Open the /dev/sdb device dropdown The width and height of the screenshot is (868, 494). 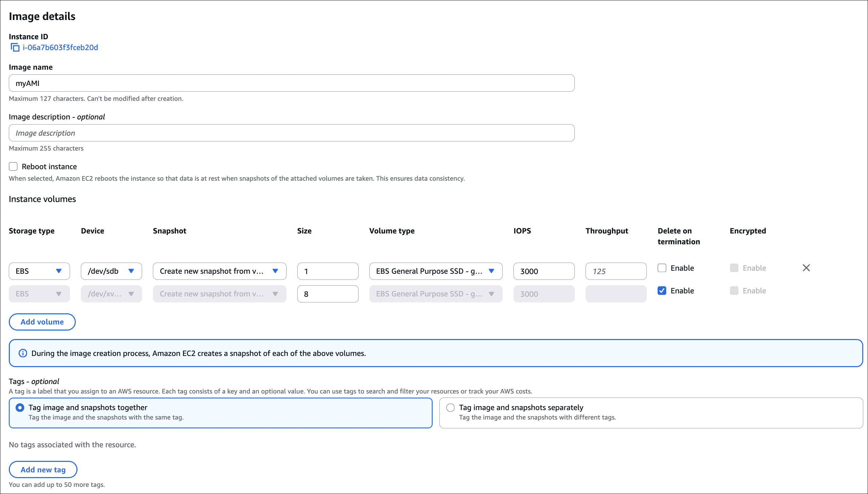coord(111,271)
